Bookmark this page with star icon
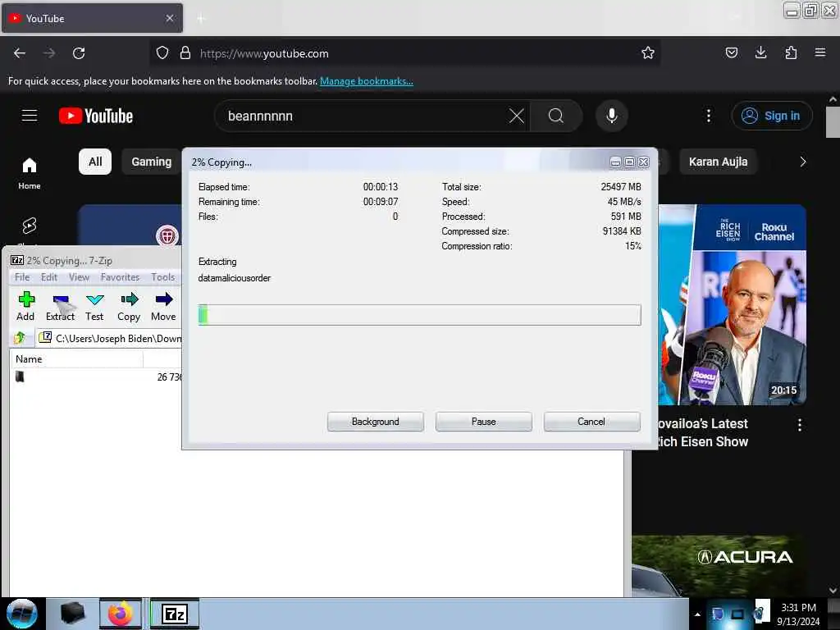Image resolution: width=840 pixels, height=630 pixels. pyautogui.click(x=648, y=52)
